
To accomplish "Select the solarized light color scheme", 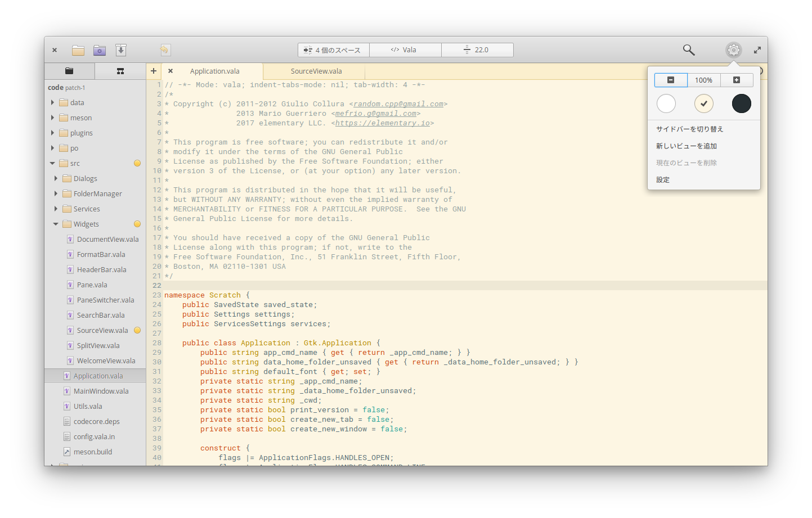I will click(704, 103).
